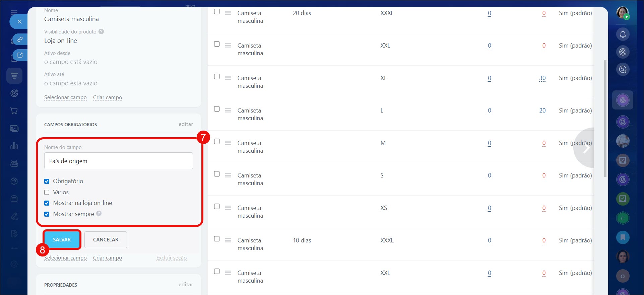Image resolution: width=644 pixels, height=295 pixels.
Task: Open panel in new window icon
Action: point(20,55)
